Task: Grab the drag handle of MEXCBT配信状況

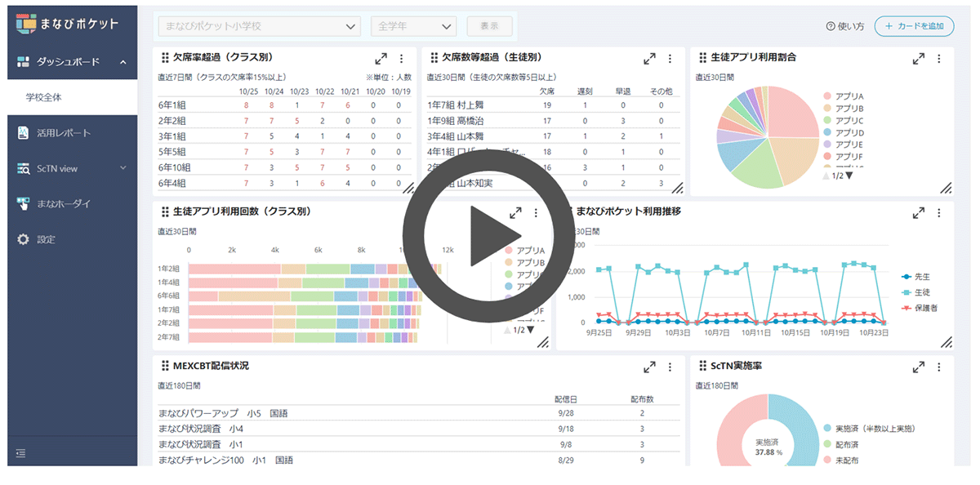Action: (x=165, y=366)
